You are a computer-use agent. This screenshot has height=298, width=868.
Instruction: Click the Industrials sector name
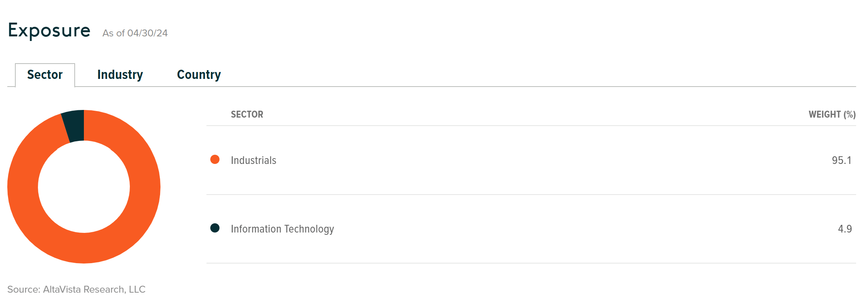(254, 160)
